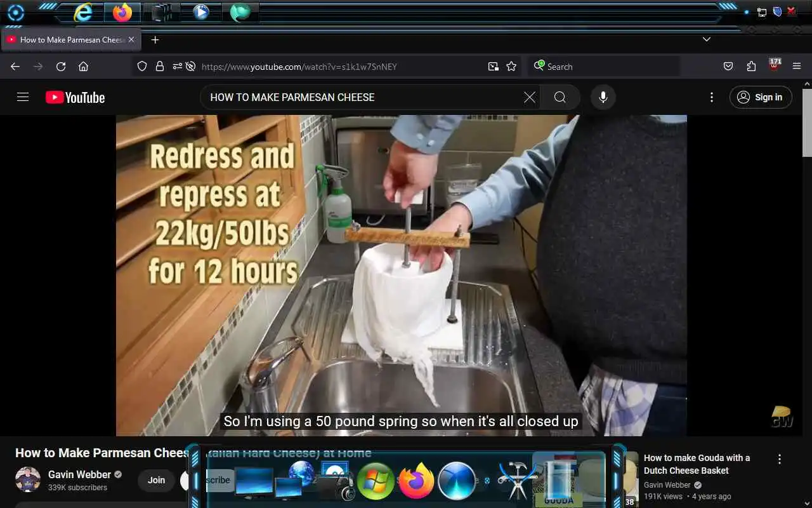This screenshot has width=812, height=508.
Task: Open Windows Media Player from the top taskbar
Action: [201, 12]
